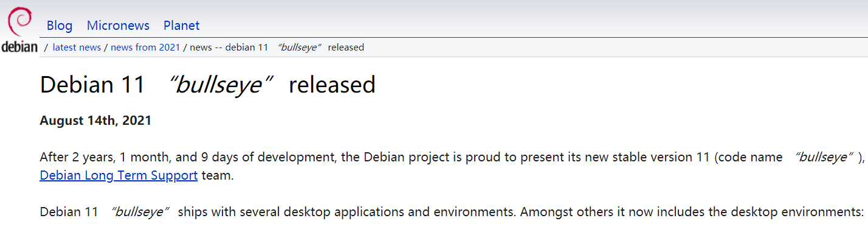Screen dimensions: 868x232
Task: Click the current page breadcrumb text
Action: click(277, 47)
